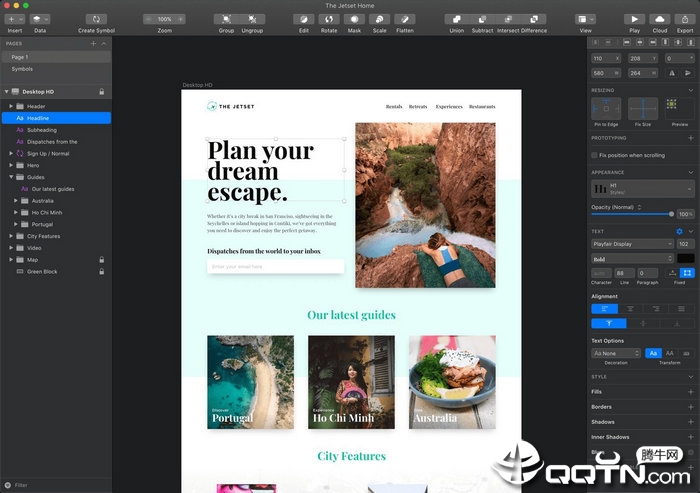Click the Rotate tool icon

pyautogui.click(x=329, y=19)
